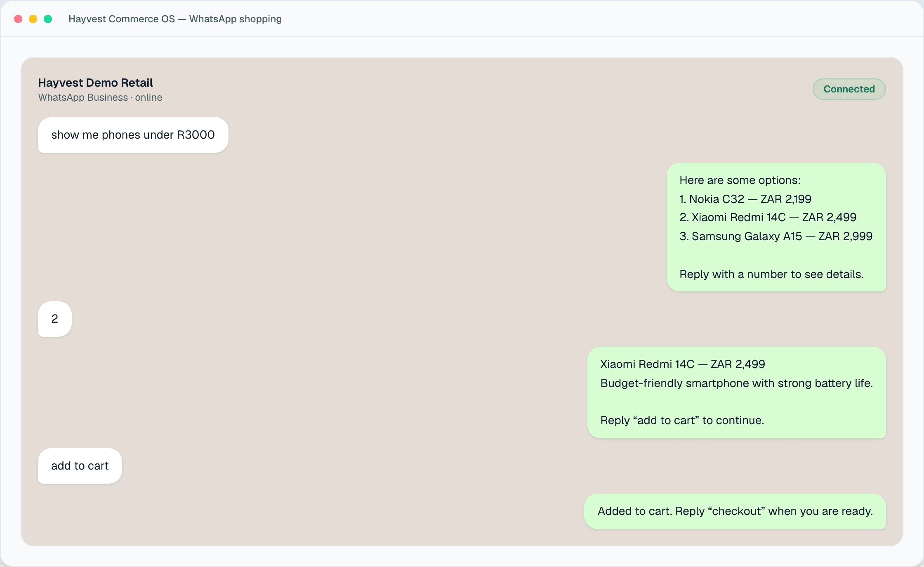Screen dimensions: 924x567
Task: Click the 'Hayvest Demo Retail' chat header name
Action: 95,83
